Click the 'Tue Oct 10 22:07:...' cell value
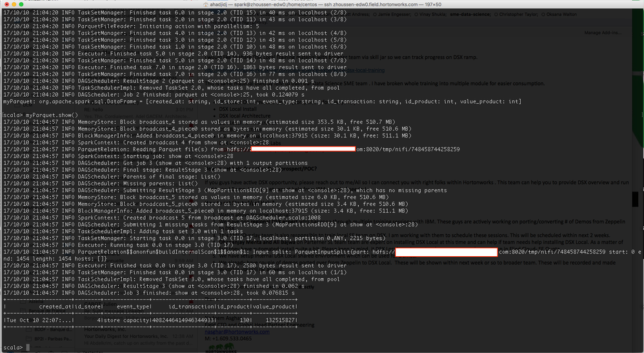The height and width of the screenshot is (353, 644). click(x=39, y=320)
